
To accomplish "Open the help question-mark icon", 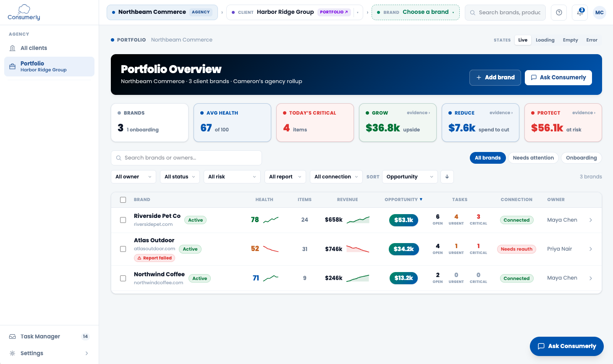I will (x=559, y=13).
